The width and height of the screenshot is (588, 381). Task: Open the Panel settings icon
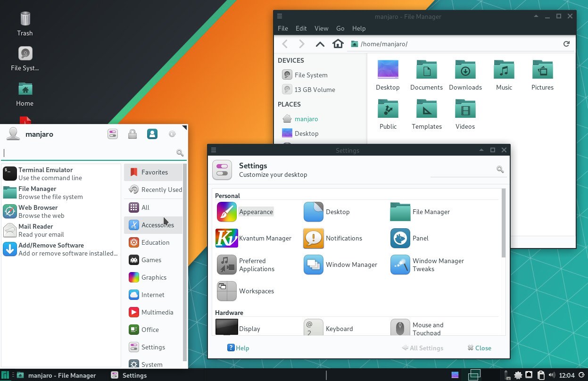coord(400,239)
